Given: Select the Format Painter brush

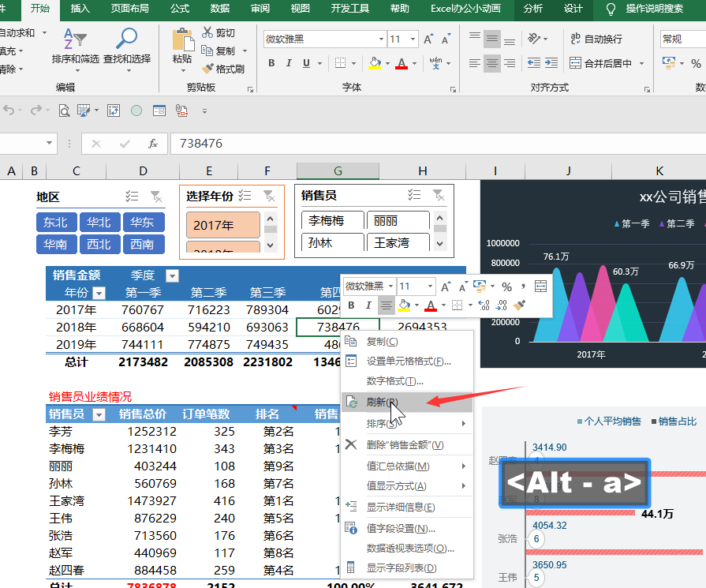Looking at the screenshot, I should pos(223,69).
